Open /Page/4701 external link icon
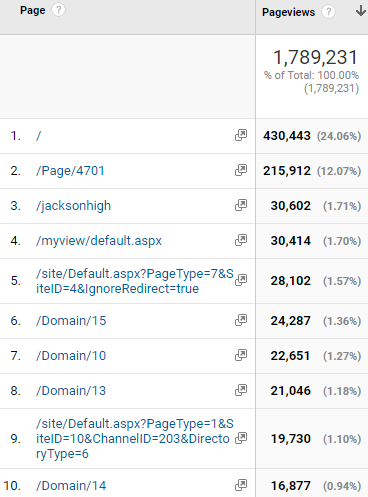 click(x=241, y=170)
